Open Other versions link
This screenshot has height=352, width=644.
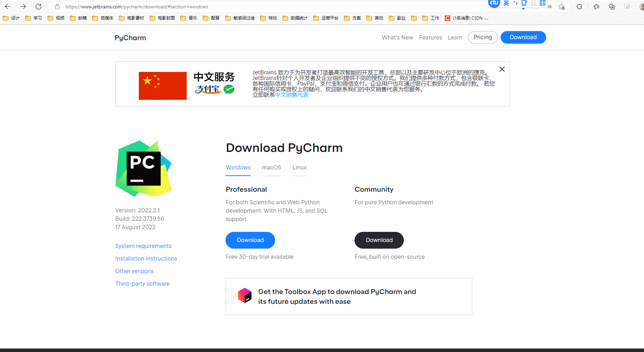(134, 271)
